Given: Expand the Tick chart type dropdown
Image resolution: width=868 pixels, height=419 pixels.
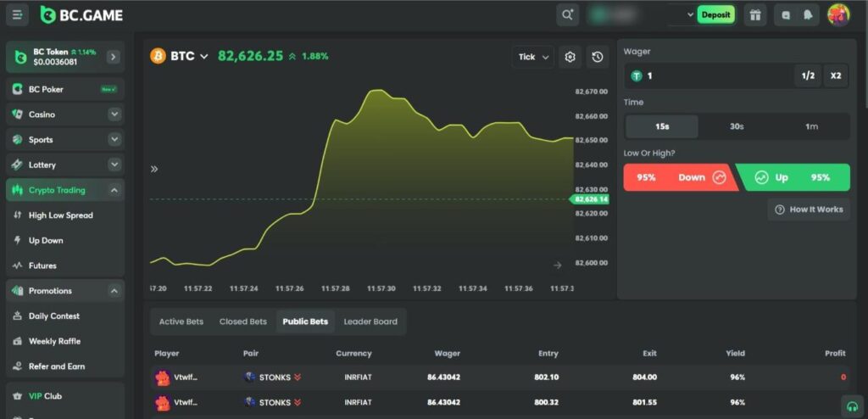Looking at the screenshot, I should [534, 57].
